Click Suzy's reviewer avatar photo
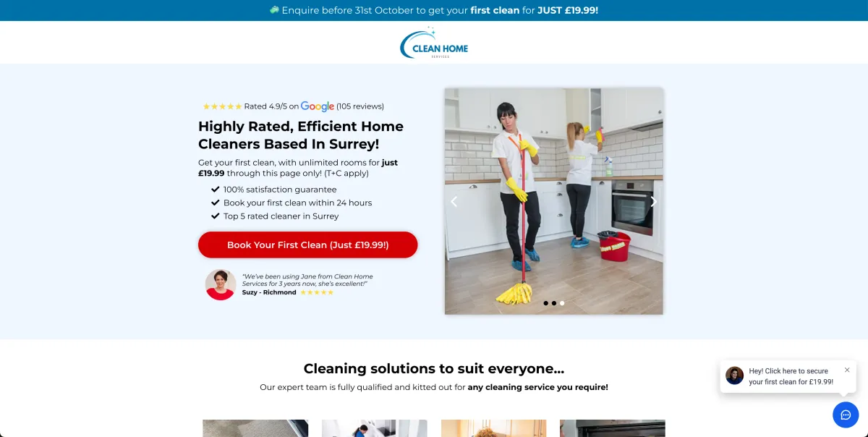The image size is (868, 437). (x=221, y=284)
